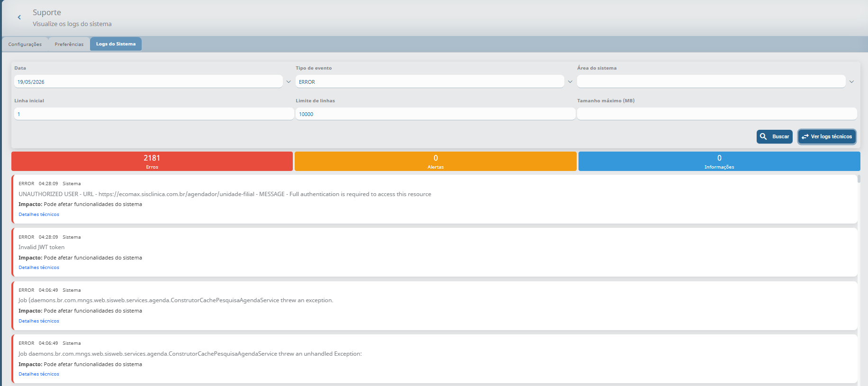This screenshot has width=868, height=386.
Task: Click the Ver logs técnicos label
Action: (x=831, y=136)
